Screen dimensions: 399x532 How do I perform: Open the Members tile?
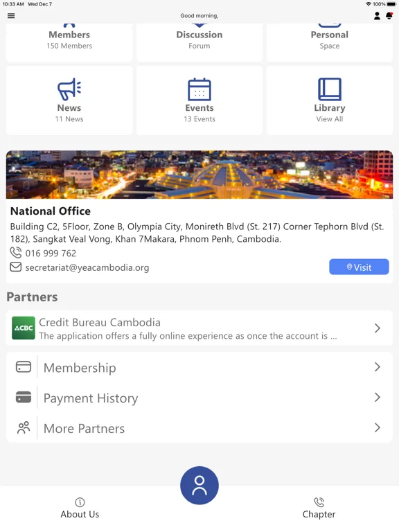pos(69,42)
